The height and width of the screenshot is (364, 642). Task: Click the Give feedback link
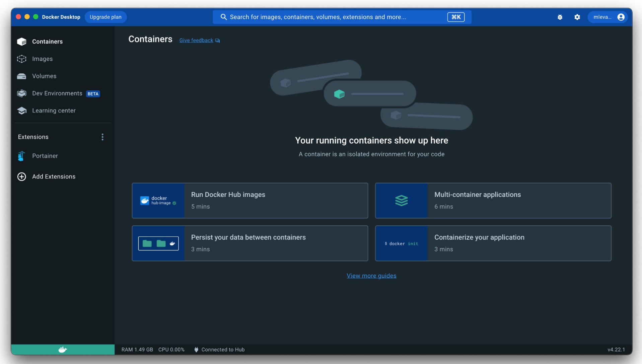(196, 41)
